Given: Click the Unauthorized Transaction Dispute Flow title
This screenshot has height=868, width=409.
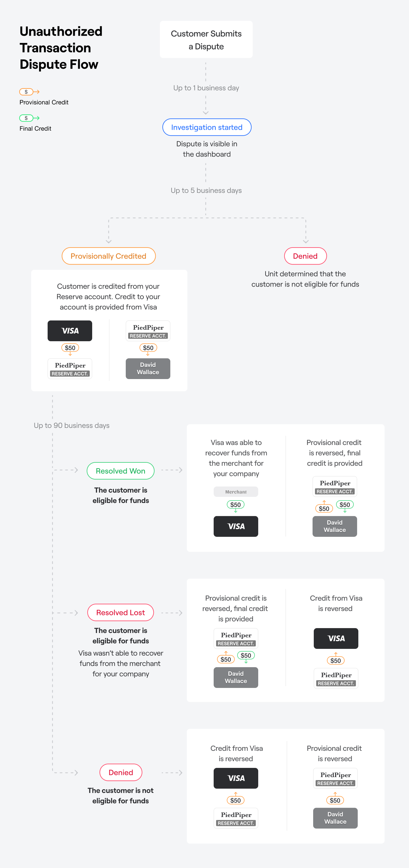Looking at the screenshot, I should (61, 48).
